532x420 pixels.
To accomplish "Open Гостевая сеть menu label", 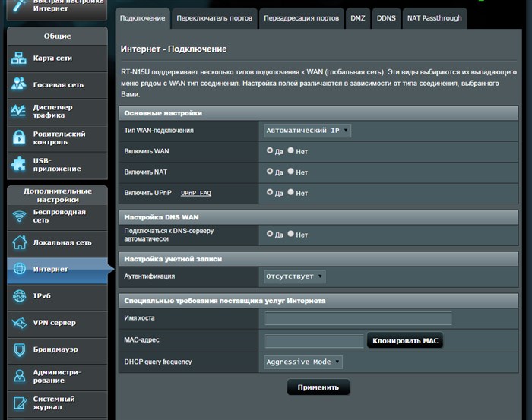I will pos(59,85).
